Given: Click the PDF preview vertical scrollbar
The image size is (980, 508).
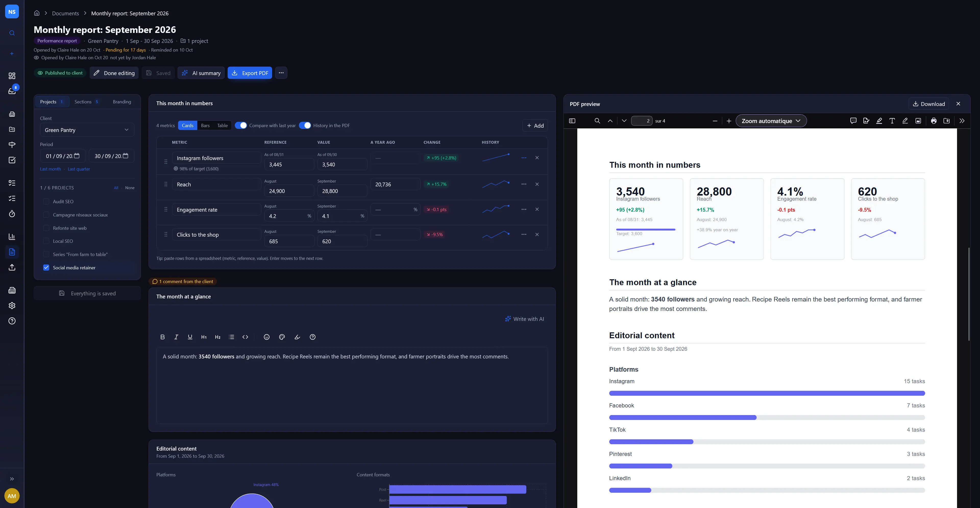Looking at the screenshot, I should (x=969, y=294).
